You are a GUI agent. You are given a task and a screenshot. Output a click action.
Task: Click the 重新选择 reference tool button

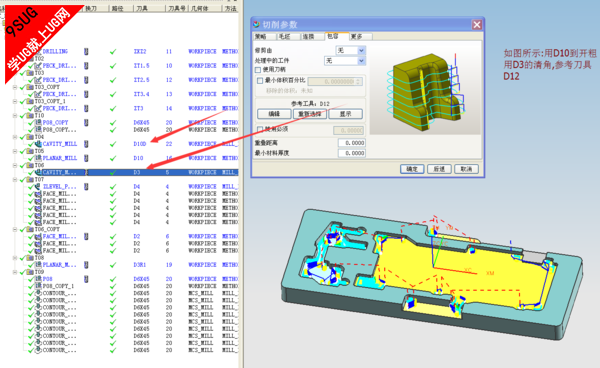click(x=310, y=114)
